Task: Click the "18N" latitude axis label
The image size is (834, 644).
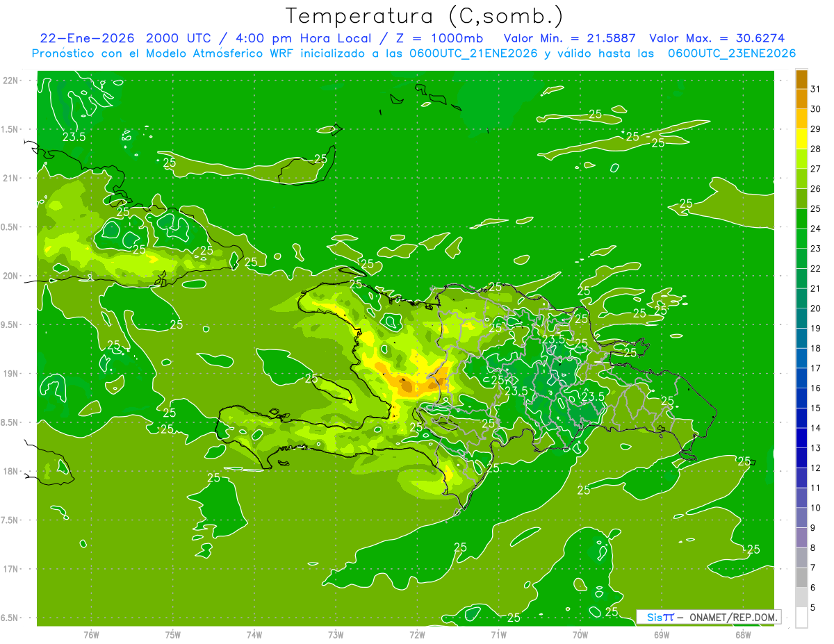Action: (10, 471)
